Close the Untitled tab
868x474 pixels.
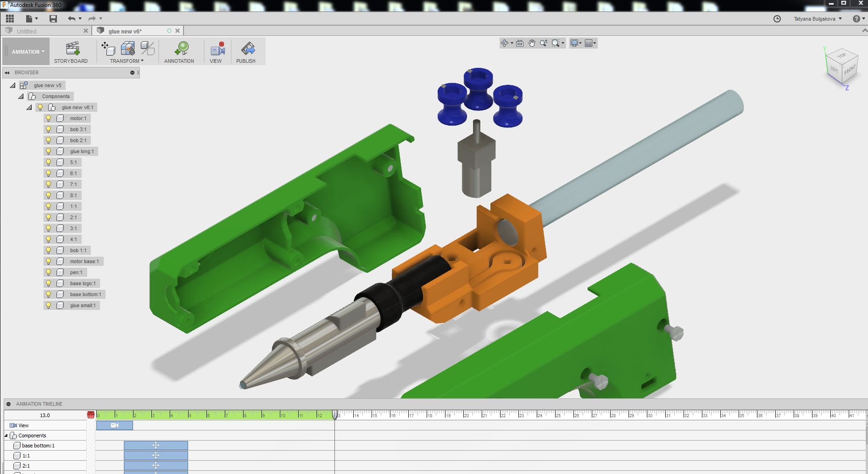86,31
